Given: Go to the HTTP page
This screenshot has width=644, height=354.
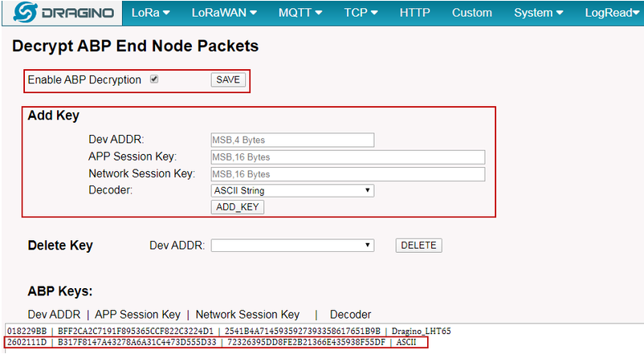Looking at the screenshot, I should click(415, 13).
